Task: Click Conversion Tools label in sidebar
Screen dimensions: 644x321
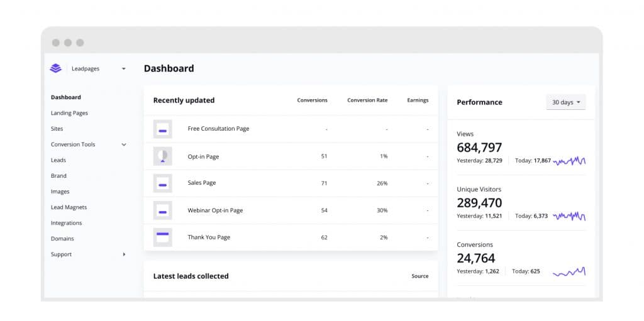Action: point(73,144)
